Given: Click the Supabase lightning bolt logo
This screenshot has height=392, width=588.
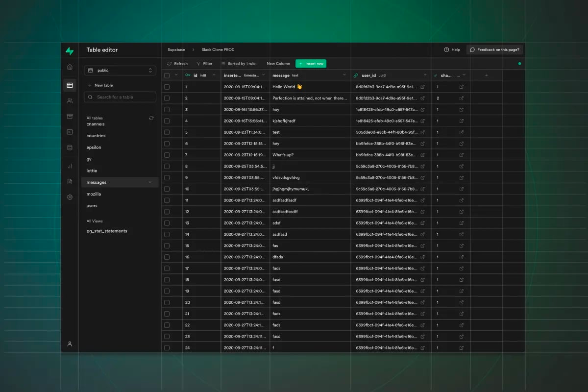Looking at the screenshot, I should coord(70,51).
